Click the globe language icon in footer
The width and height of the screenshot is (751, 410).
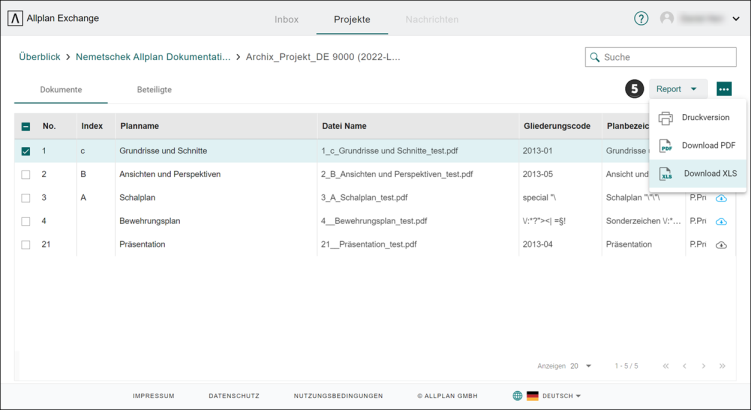(x=517, y=396)
